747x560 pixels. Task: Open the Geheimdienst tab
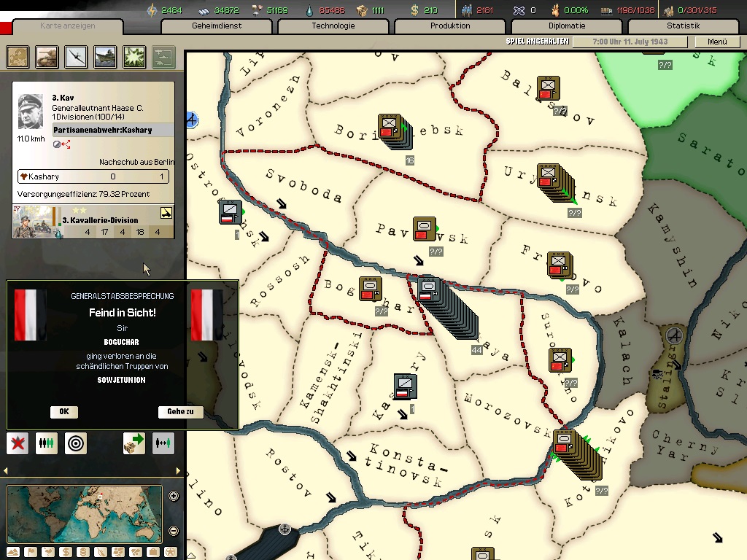pos(217,26)
